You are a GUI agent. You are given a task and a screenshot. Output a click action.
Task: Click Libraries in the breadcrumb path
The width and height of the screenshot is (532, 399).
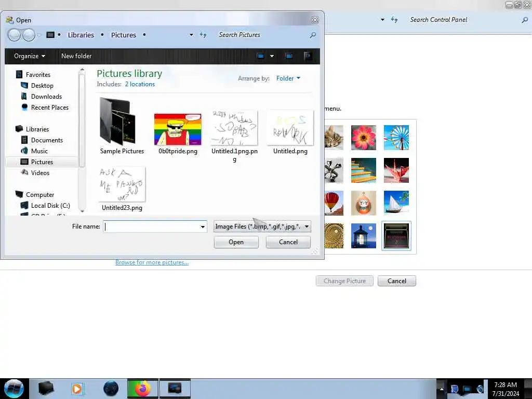tap(81, 35)
